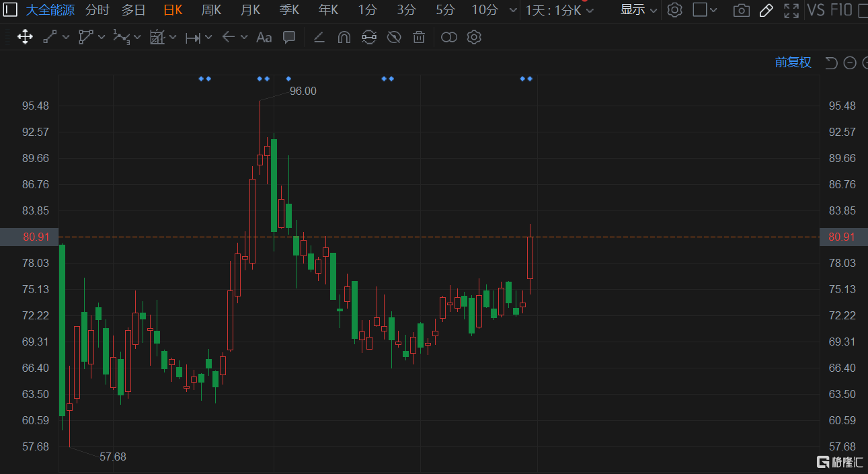
Task: Click the 57.68 low price label
Action: pyautogui.click(x=113, y=457)
